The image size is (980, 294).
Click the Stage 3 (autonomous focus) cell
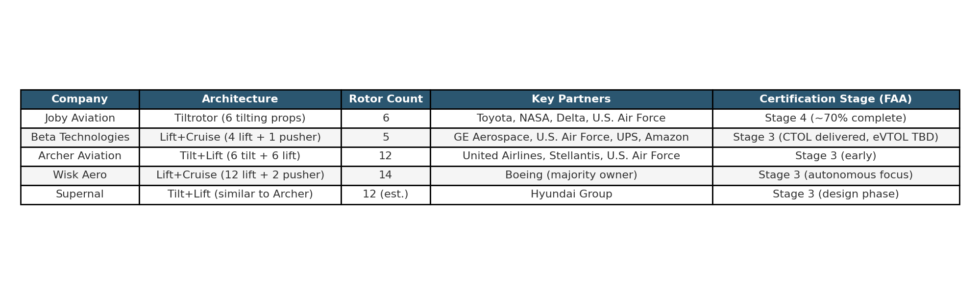[836, 175]
